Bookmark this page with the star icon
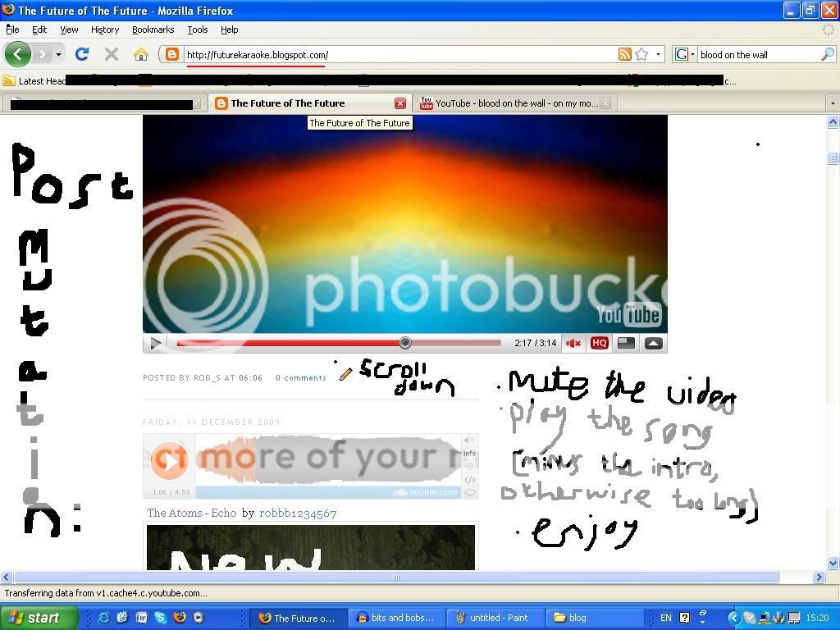840x630 pixels. [x=641, y=54]
